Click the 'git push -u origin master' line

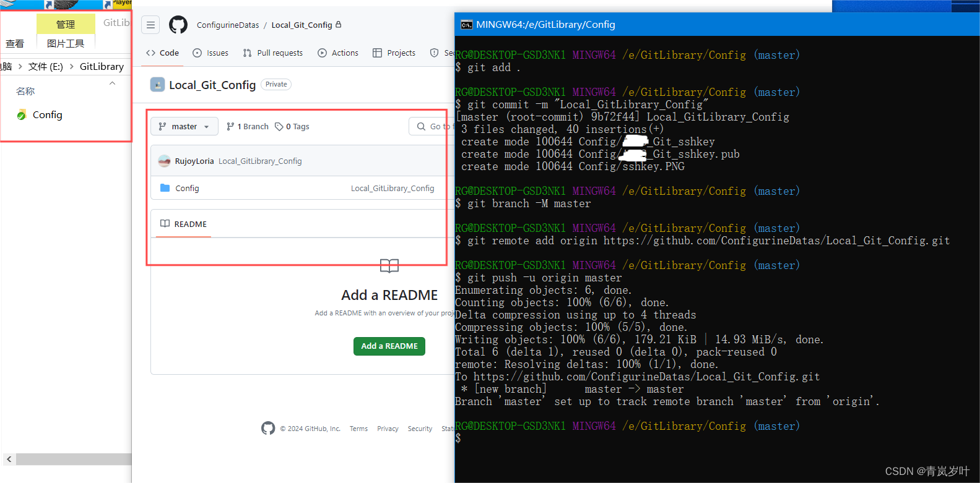coord(539,278)
